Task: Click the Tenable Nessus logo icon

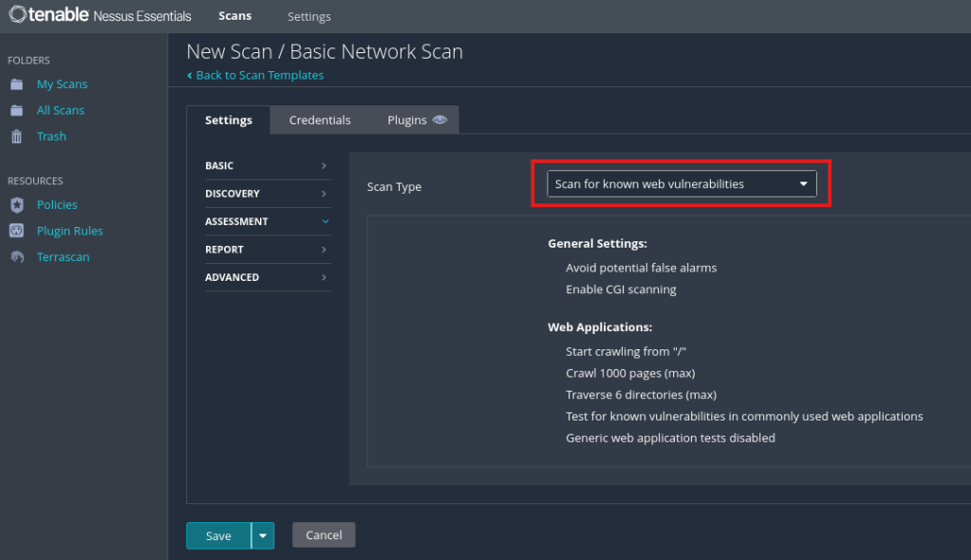Action: 17,15
